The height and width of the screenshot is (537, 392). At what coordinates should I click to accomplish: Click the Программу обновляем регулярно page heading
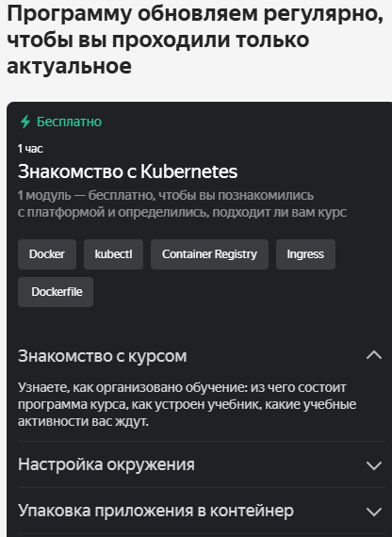pyautogui.click(x=195, y=40)
